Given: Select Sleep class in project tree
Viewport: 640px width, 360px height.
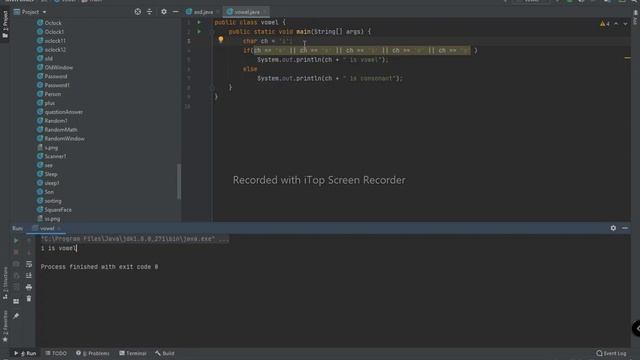Looking at the screenshot, I should pyautogui.click(x=47, y=174).
